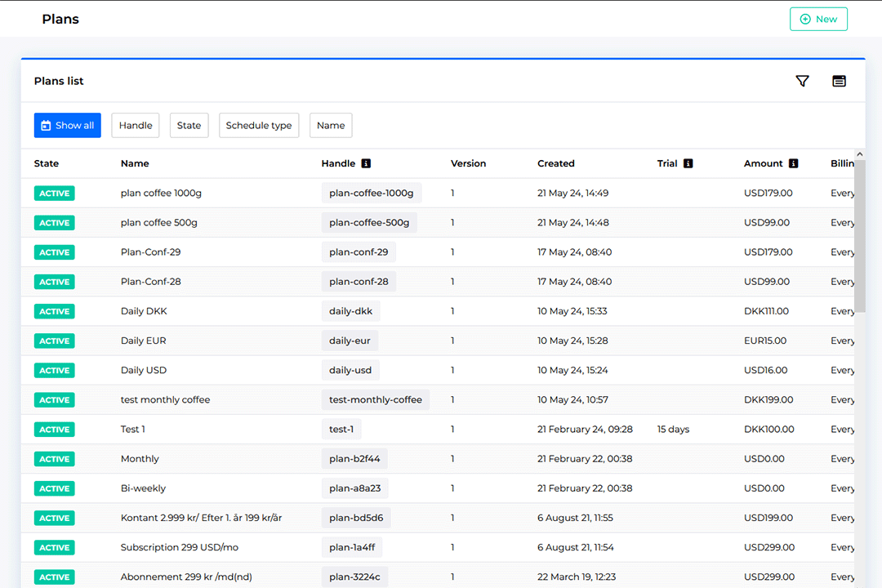
Task: Select the Daily EUR plan
Action: pyautogui.click(x=143, y=341)
